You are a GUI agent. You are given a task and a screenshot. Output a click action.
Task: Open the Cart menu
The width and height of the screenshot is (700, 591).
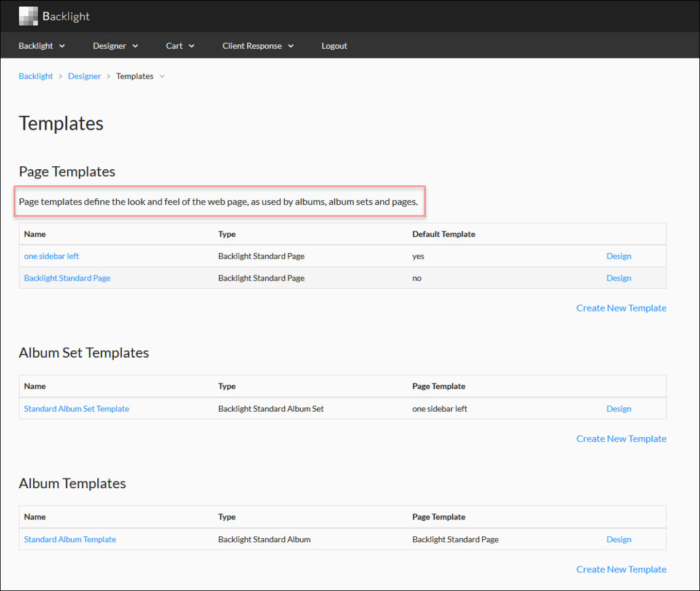pos(180,46)
